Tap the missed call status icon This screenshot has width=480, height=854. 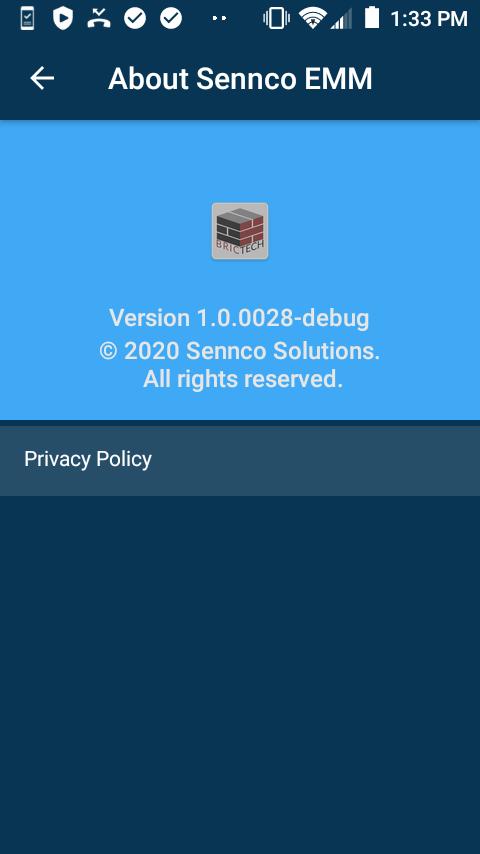99,19
